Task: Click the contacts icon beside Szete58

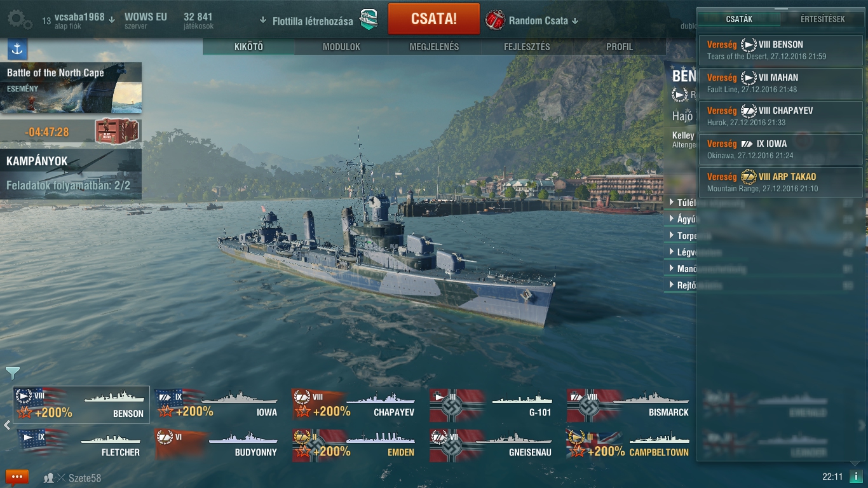Action: pyautogui.click(x=49, y=478)
